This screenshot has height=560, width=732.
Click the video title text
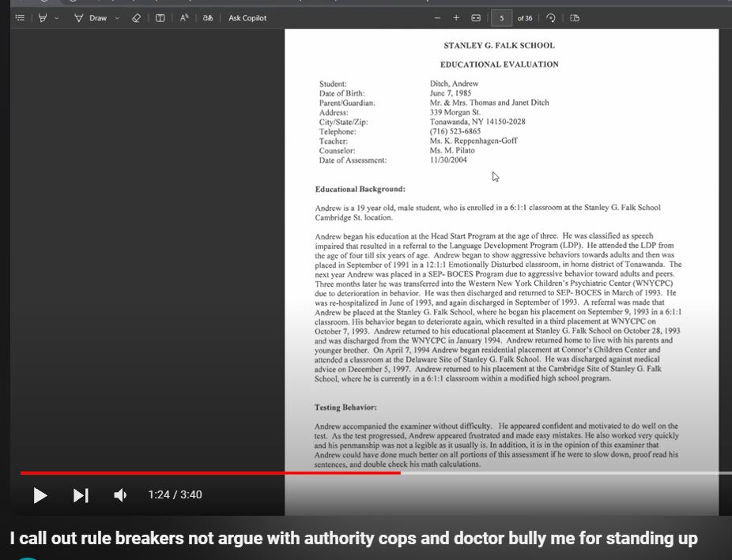pyautogui.click(x=354, y=538)
